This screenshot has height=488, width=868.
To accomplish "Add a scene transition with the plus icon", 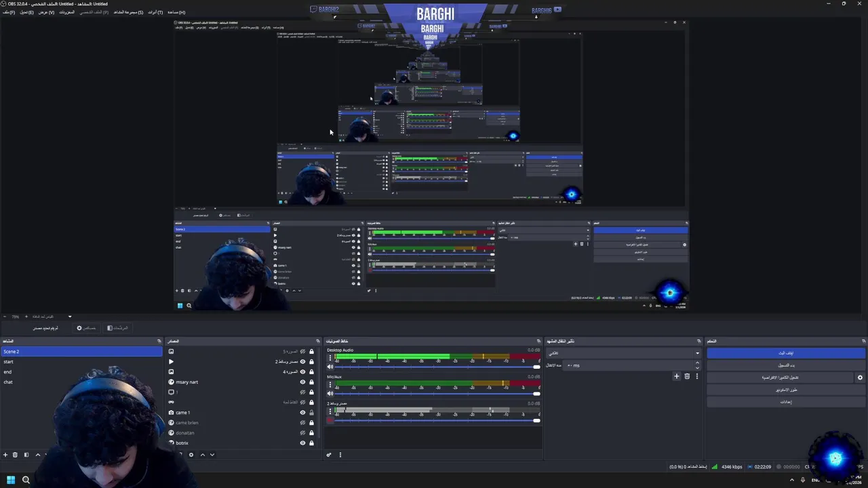I will click(x=676, y=376).
